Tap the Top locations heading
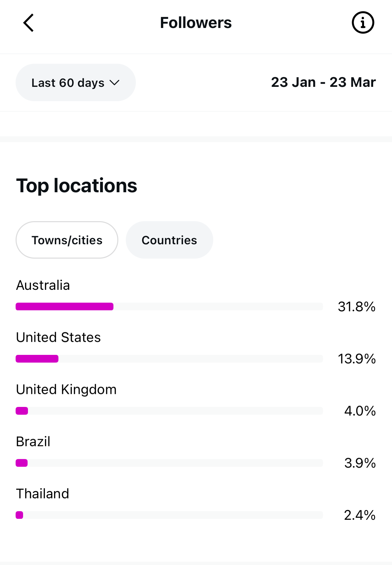Screen dimensions: 392x565 click(x=77, y=186)
